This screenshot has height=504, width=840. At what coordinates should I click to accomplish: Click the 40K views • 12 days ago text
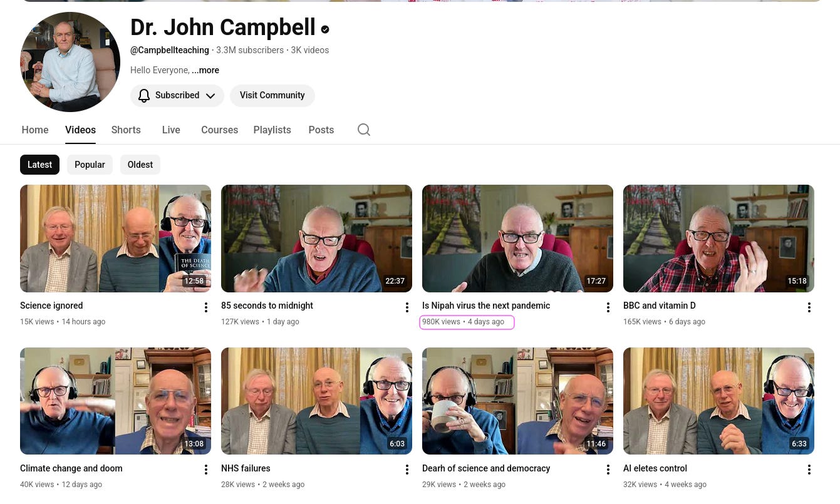[x=61, y=485]
